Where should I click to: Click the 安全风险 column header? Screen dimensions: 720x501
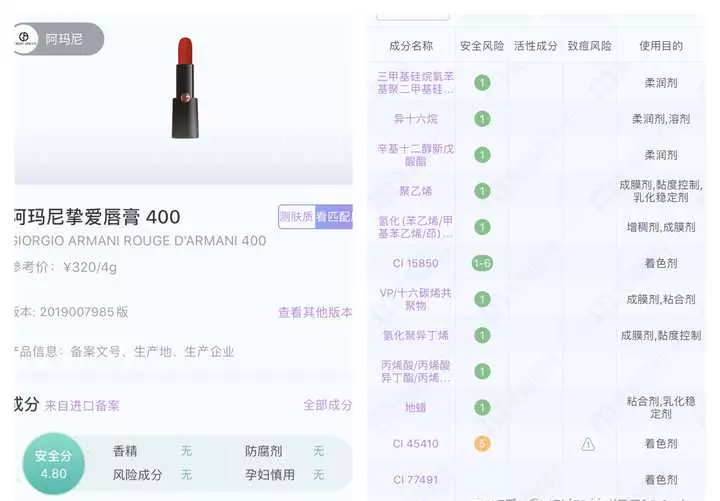point(482,46)
